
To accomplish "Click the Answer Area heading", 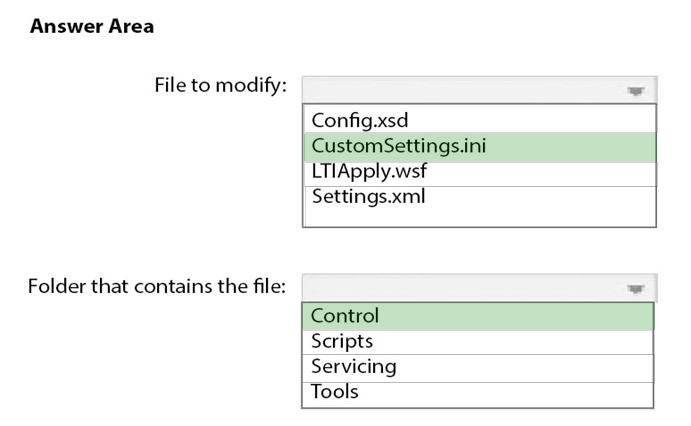I will pyautogui.click(x=92, y=26).
